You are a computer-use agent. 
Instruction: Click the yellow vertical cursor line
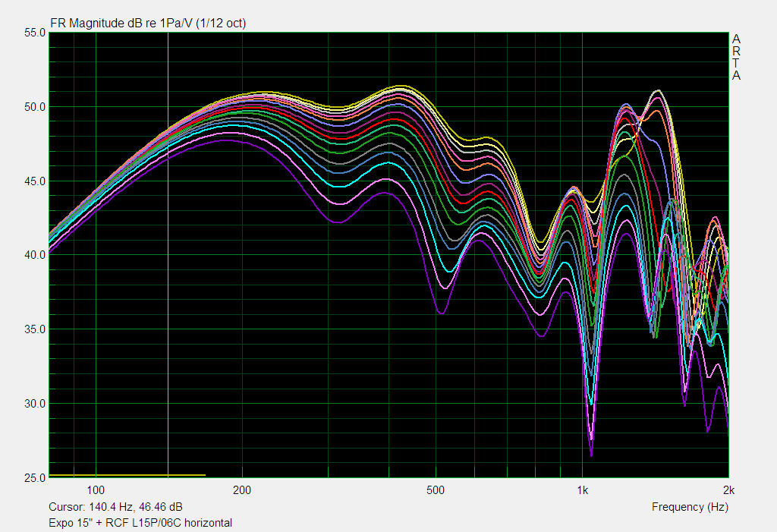168,253
